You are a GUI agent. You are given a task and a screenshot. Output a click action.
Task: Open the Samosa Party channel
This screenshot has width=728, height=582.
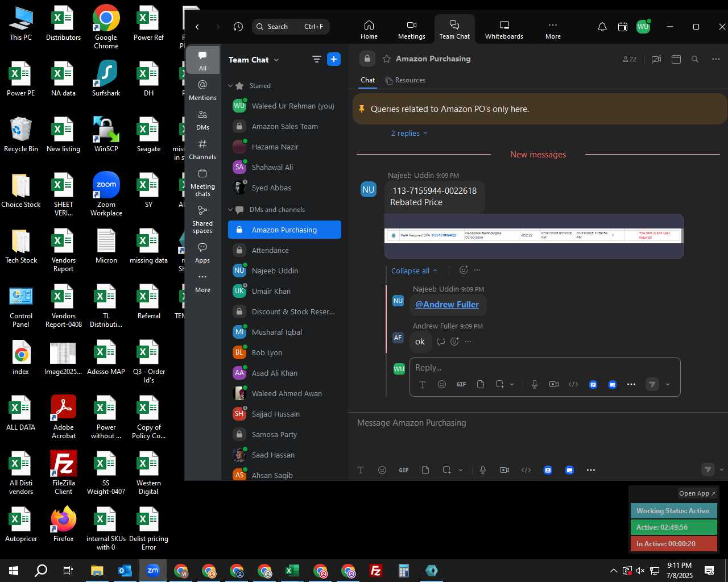(x=284, y=434)
